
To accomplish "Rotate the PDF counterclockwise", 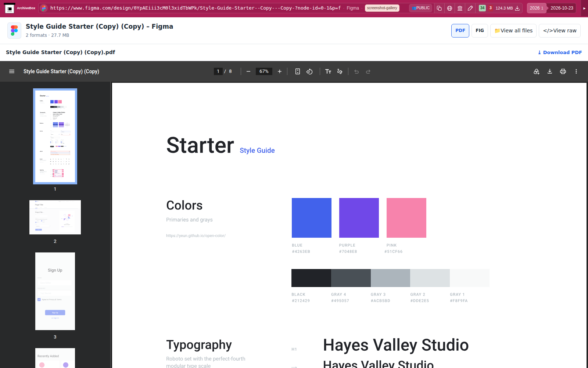I will click(x=309, y=71).
